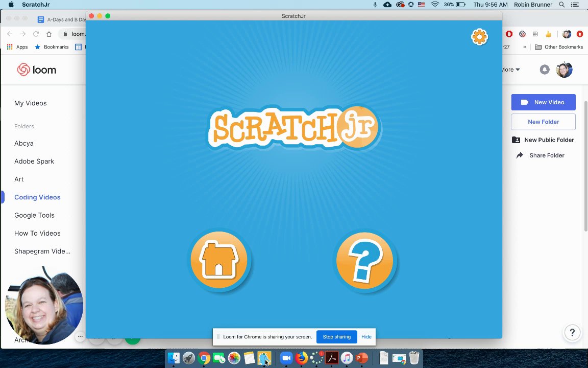Image resolution: width=588 pixels, height=368 pixels.
Task: Open Firefox from the Dock
Action: [301, 358]
